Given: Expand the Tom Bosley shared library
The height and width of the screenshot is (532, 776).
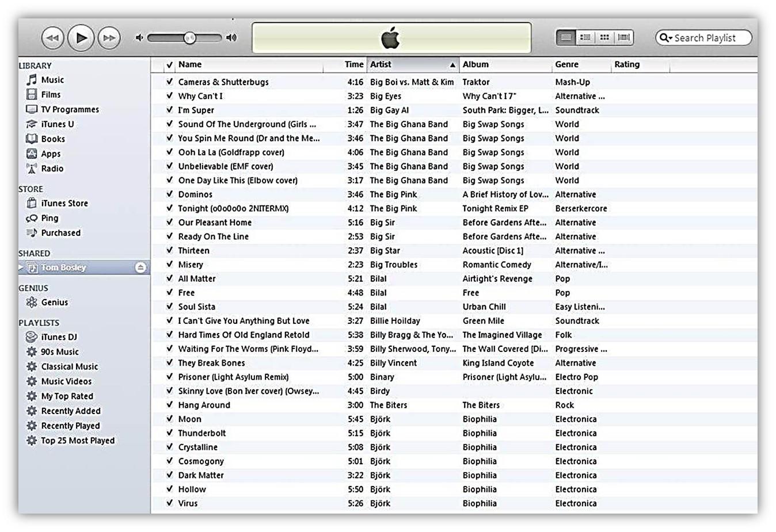Looking at the screenshot, I should tap(21, 267).
